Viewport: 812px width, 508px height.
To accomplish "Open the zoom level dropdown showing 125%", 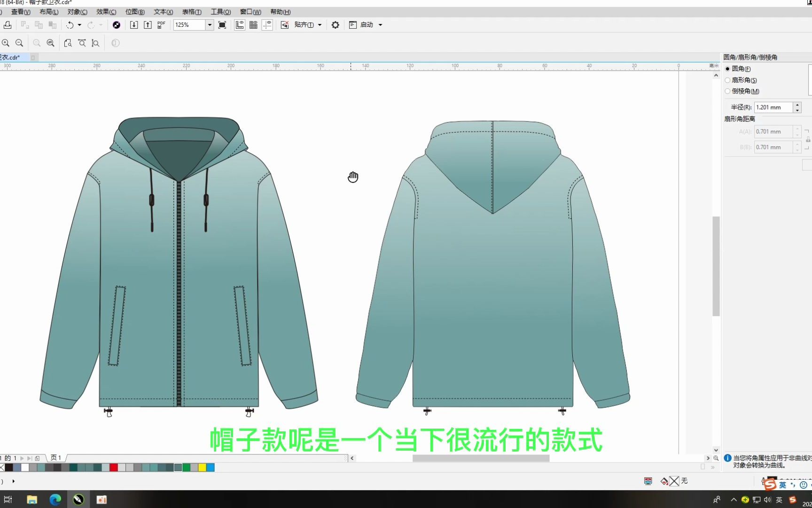I will 209,24.
